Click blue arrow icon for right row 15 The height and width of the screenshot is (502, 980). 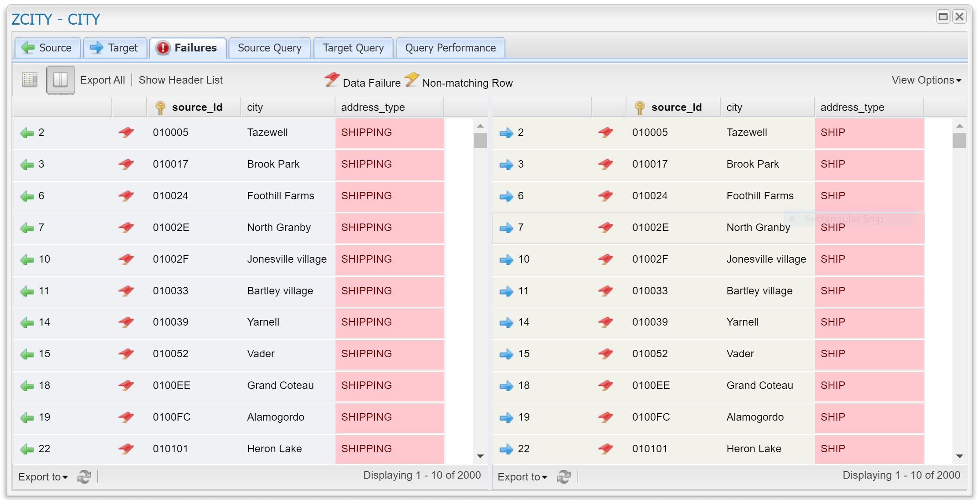[507, 354]
